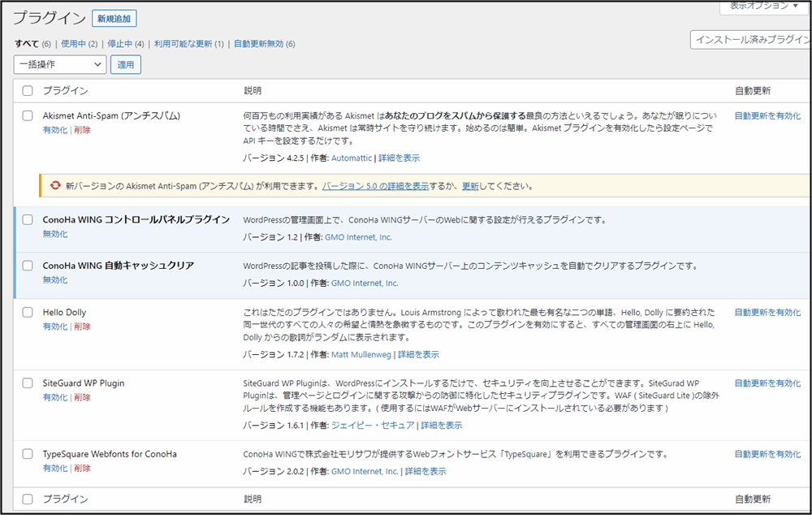Image resolution: width=812 pixels, height=515 pixels.
Task: Filter plugins by 停止中 (4)
Action: coord(126,44)
